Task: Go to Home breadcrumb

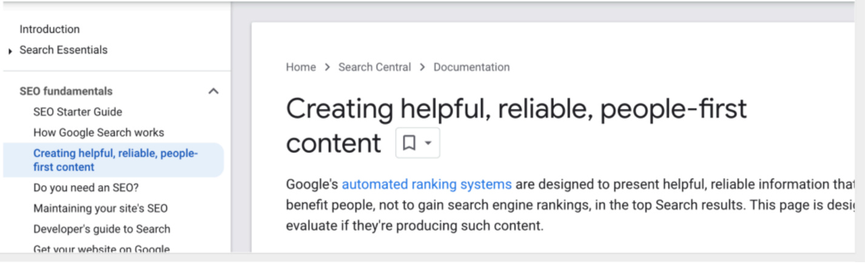Action: [301, 67]
